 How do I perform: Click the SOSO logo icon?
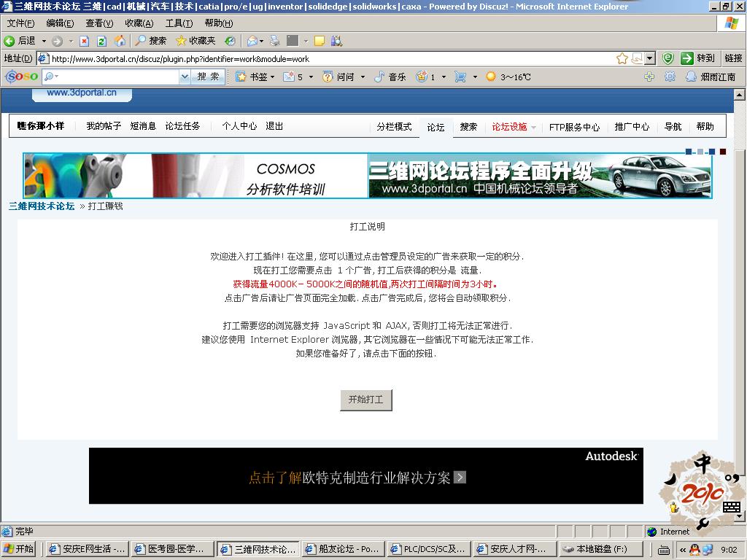(21, 76)
